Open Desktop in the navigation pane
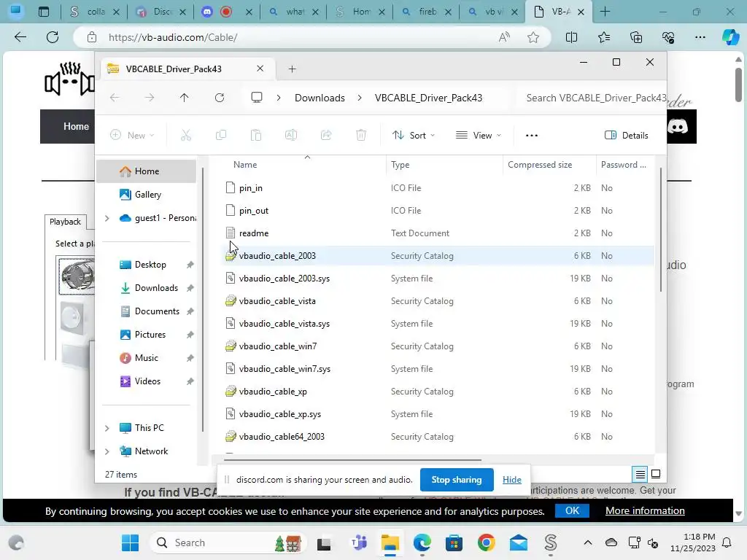 [x=146, y=264]
